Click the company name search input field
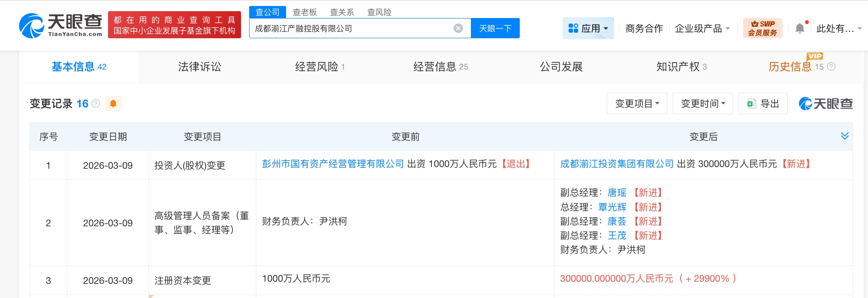 [x=352, y=28]
